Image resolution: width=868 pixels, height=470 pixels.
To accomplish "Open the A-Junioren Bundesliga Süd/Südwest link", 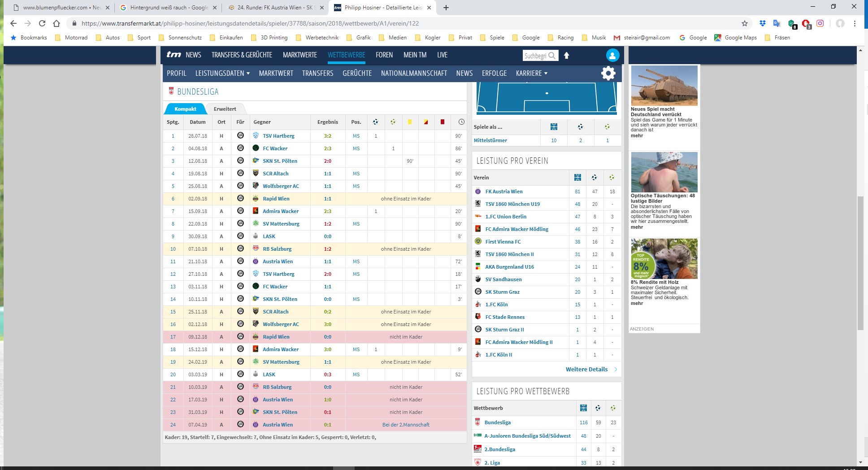I will (x=527, y=436).
